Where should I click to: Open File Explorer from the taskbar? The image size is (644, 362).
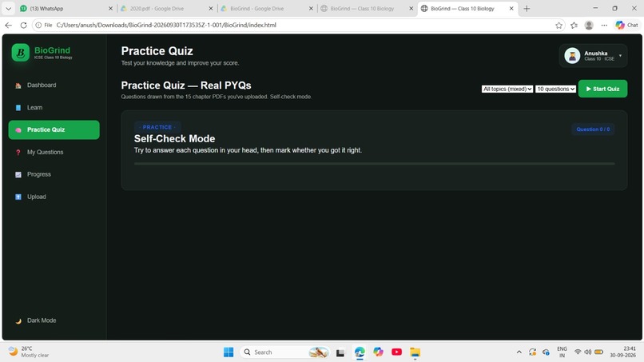[415, 352]
